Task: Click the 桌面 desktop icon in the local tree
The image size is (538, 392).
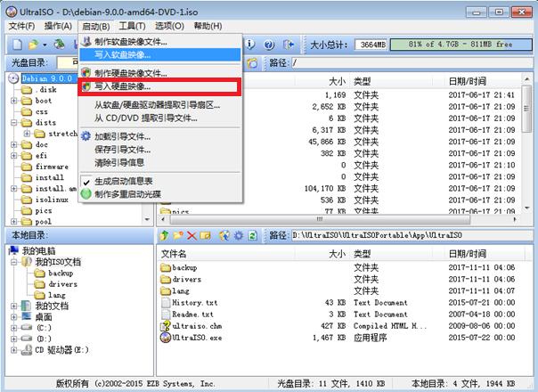Action: pos(27,316)
